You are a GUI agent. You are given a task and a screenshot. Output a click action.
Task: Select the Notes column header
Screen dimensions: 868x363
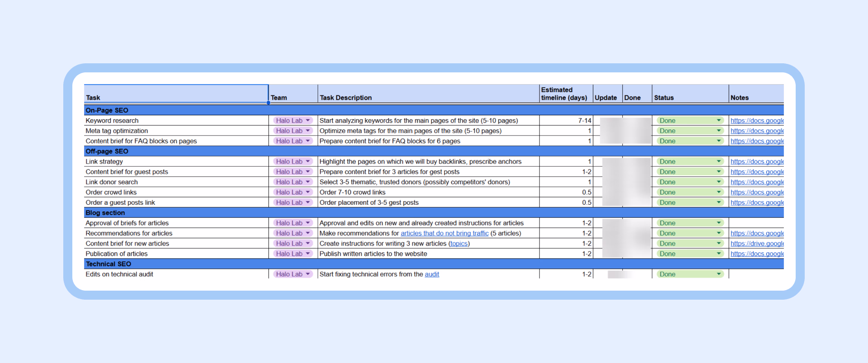tap(757, 94)
